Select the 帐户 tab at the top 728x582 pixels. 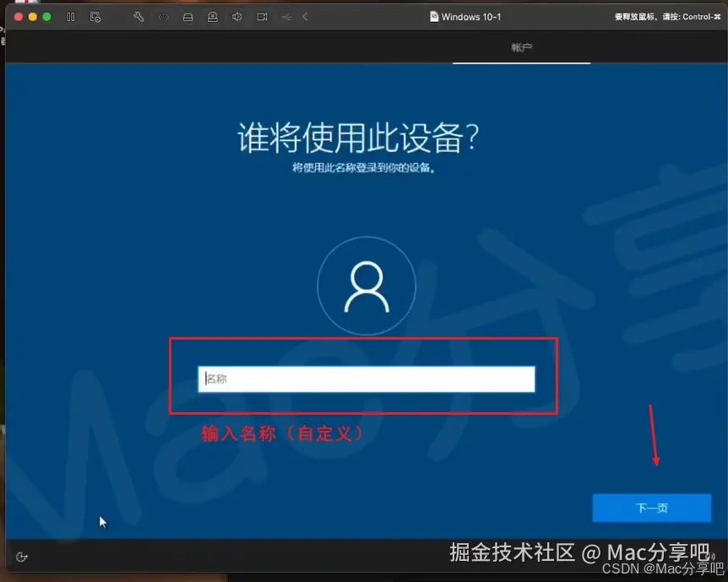pos(522,48)
